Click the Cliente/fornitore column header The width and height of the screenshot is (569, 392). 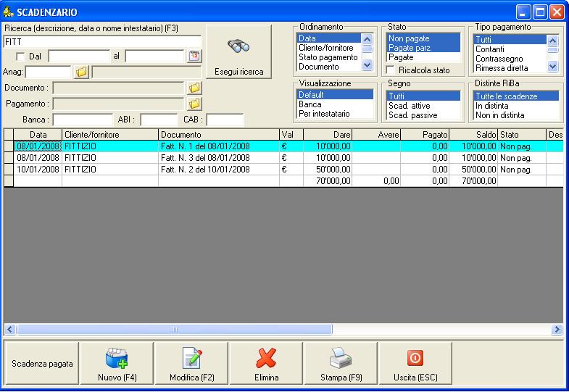tap(110, 135)
